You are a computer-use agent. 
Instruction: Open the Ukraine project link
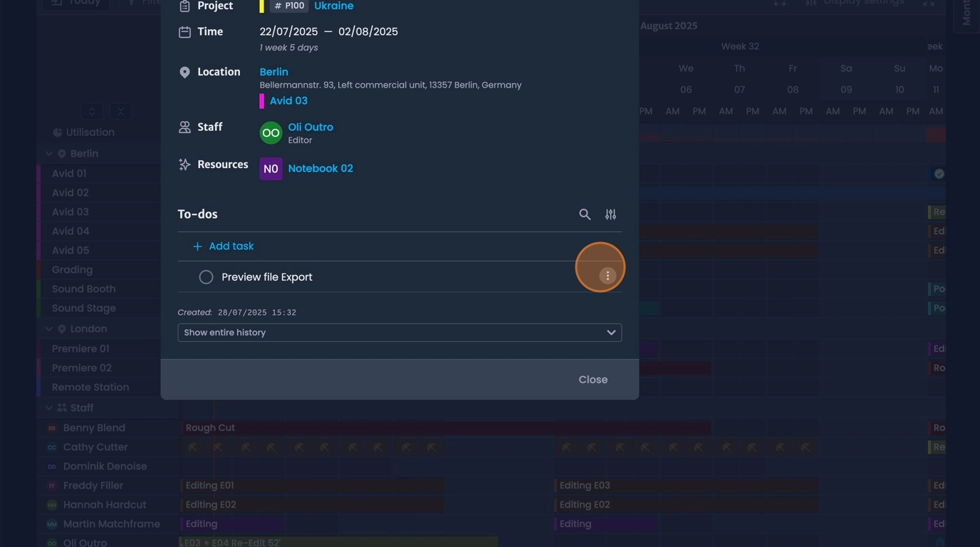333,6
